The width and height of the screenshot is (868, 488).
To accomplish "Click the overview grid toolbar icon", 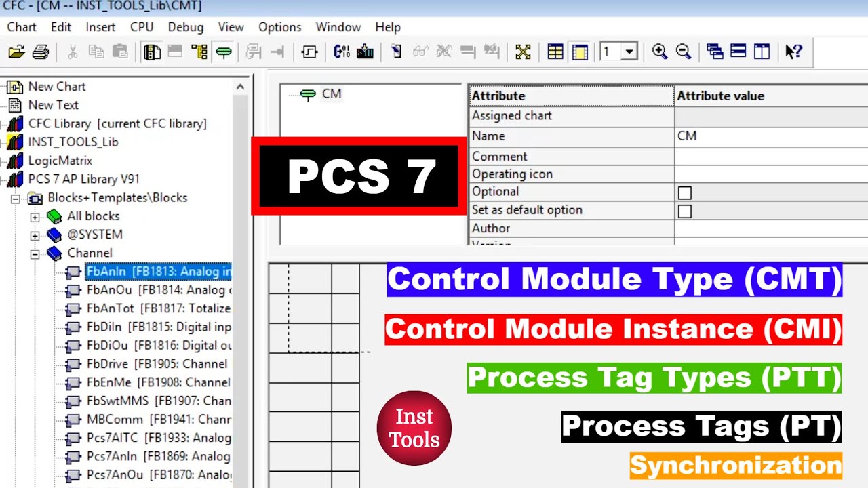I will [555, 52].
